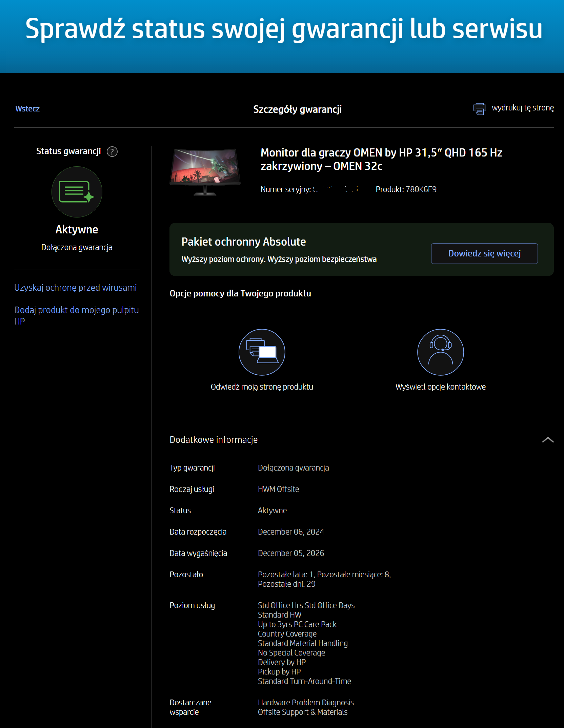Click the 'Numer seryjny:' label

coord(286,189)
